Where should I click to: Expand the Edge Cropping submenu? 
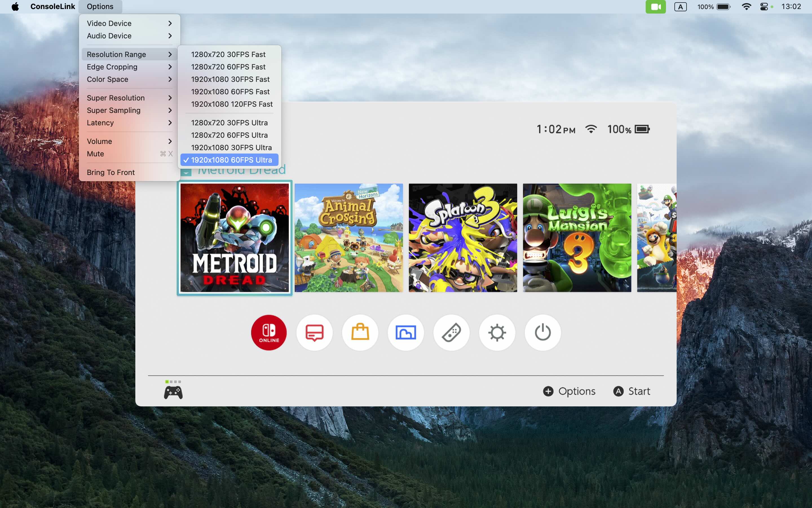click(129, 67)
